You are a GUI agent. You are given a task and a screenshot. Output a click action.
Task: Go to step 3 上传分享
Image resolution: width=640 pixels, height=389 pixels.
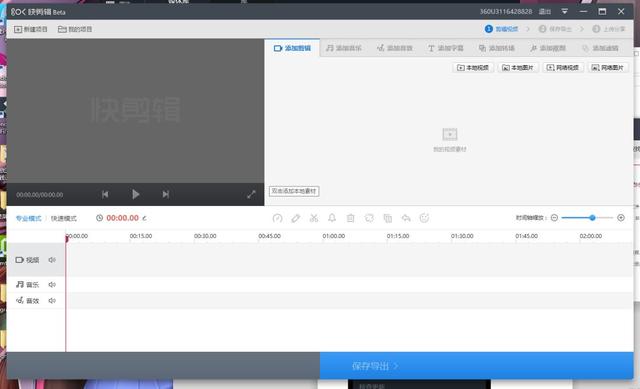(x=609, y=29)
